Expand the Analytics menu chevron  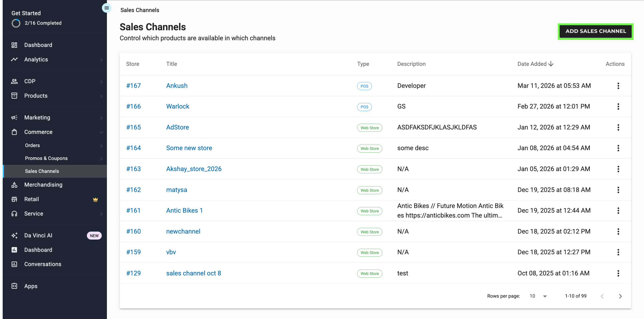point(101,60)
